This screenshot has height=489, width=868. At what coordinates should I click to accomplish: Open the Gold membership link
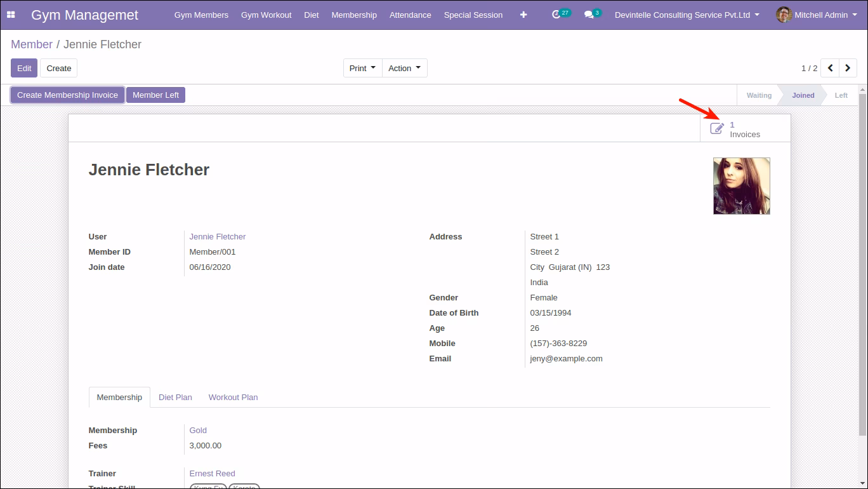point(198,430)
